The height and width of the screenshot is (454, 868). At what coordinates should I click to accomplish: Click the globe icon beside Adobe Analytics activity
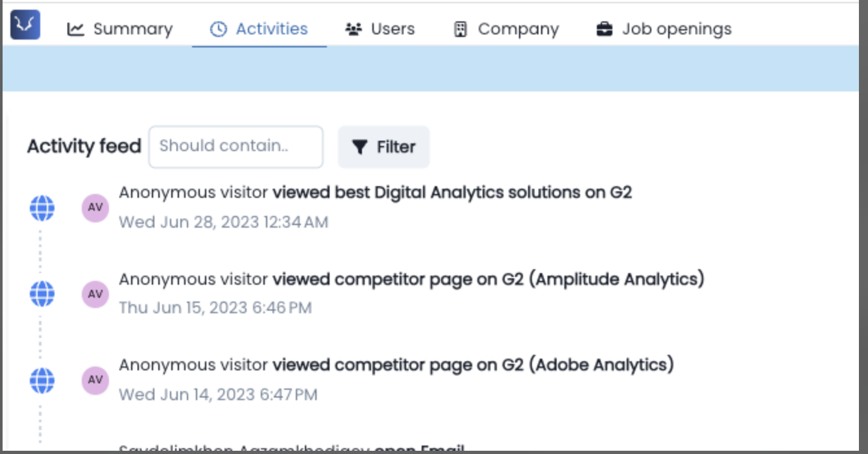(42, 380)
